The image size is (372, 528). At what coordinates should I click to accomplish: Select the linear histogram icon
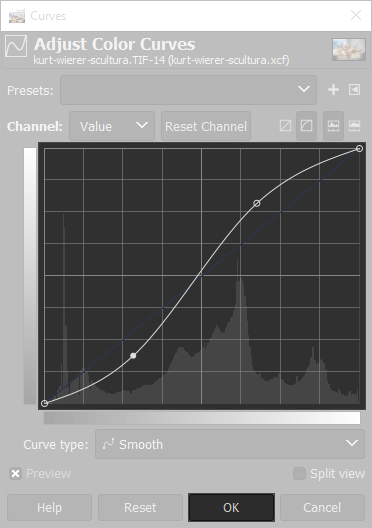click(333, 126)
